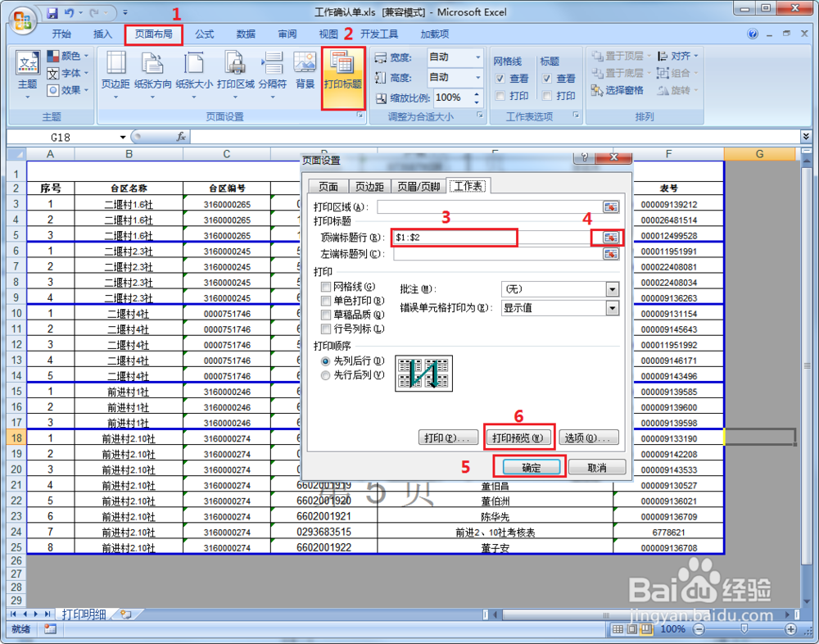Toggle Headings View (查看) checkbox
Viewport: 819px width, 644px height.
(x=547, y=79)
